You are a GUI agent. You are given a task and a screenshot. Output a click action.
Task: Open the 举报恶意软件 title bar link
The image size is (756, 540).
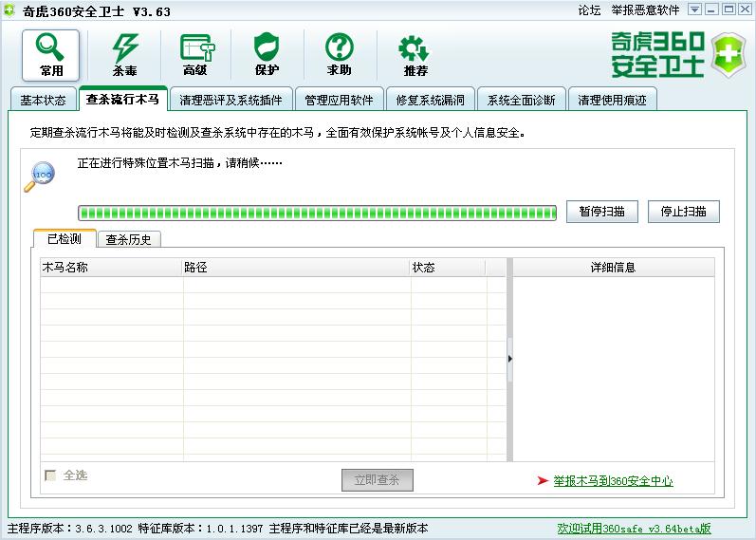(646, 10)
